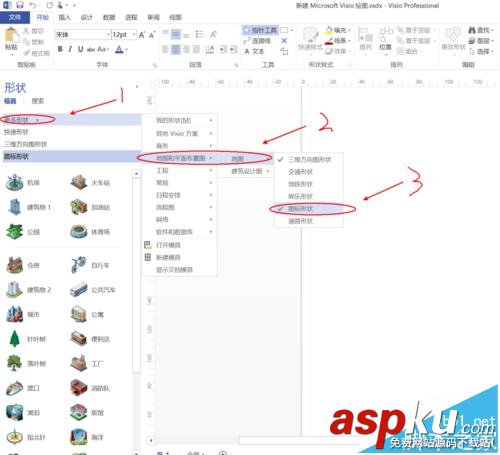This screenshot has width=500, height=455.
Task: Select the warehouse (仓库) shape
Action: pos(23,265)
